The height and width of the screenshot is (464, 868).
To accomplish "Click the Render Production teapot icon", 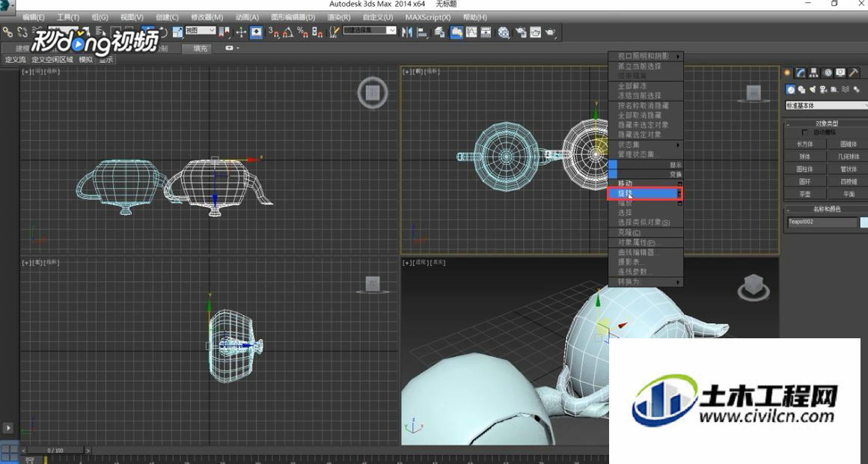I will (550, 32).
